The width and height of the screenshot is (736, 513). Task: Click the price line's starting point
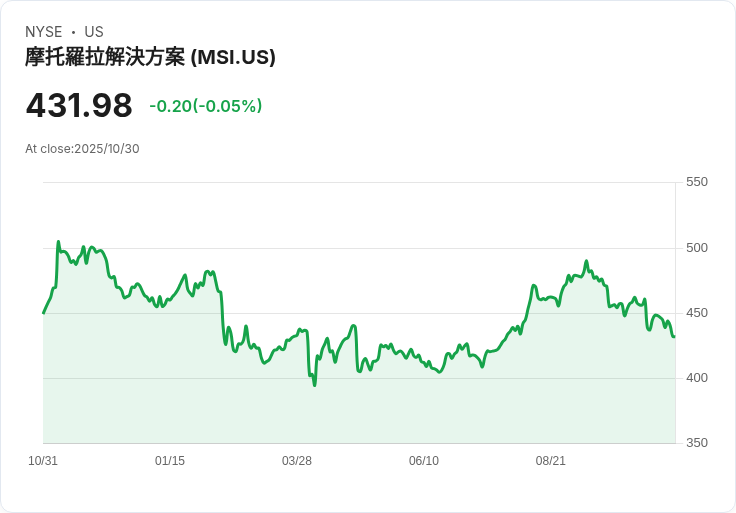(43, 313)
